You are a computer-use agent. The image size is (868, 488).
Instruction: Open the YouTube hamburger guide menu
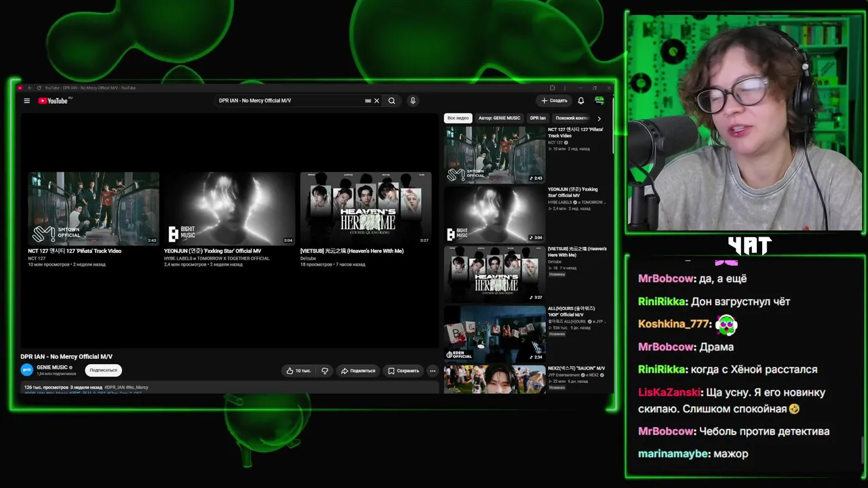coord(26,101)
